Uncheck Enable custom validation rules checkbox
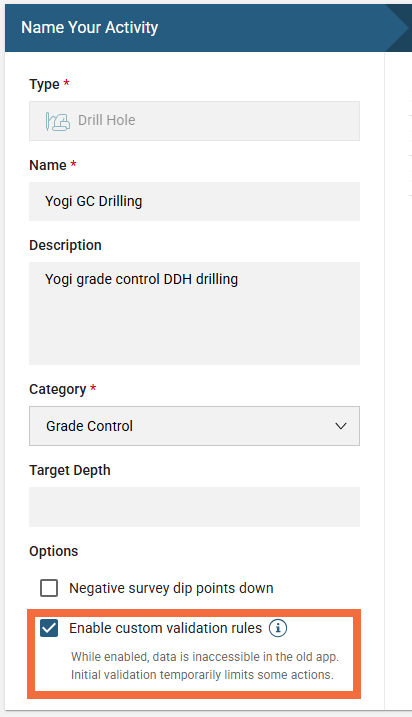This screenshot has width=412, height=717. (49, 628)
